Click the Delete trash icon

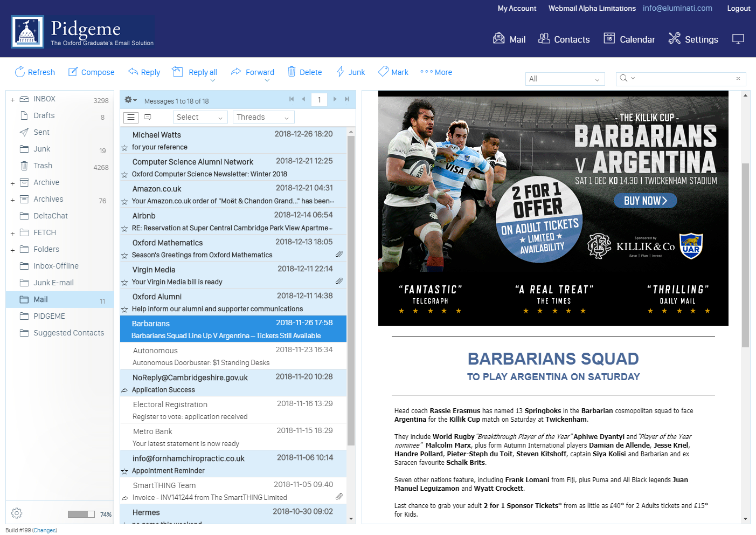[x=292, y=72]
